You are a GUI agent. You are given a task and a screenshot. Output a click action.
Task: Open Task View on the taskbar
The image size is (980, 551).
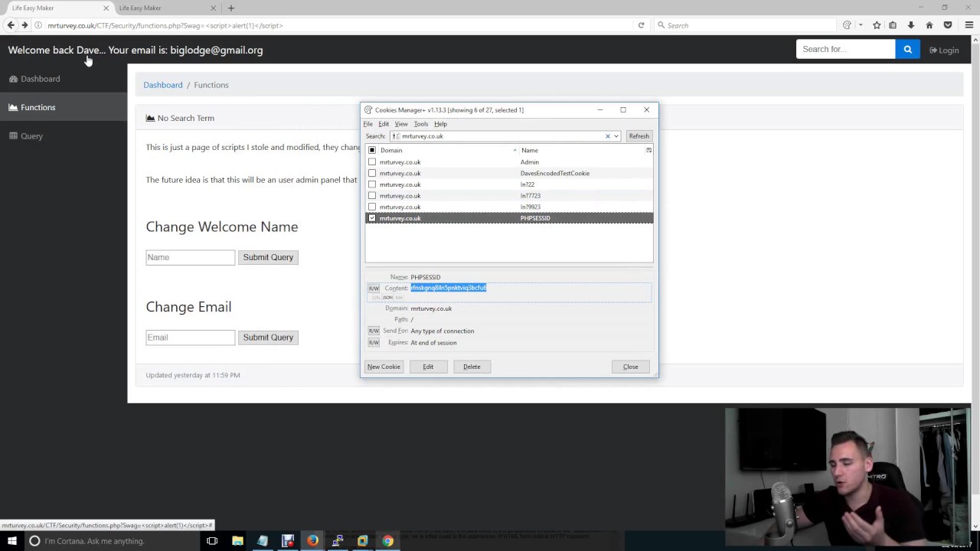212,541
